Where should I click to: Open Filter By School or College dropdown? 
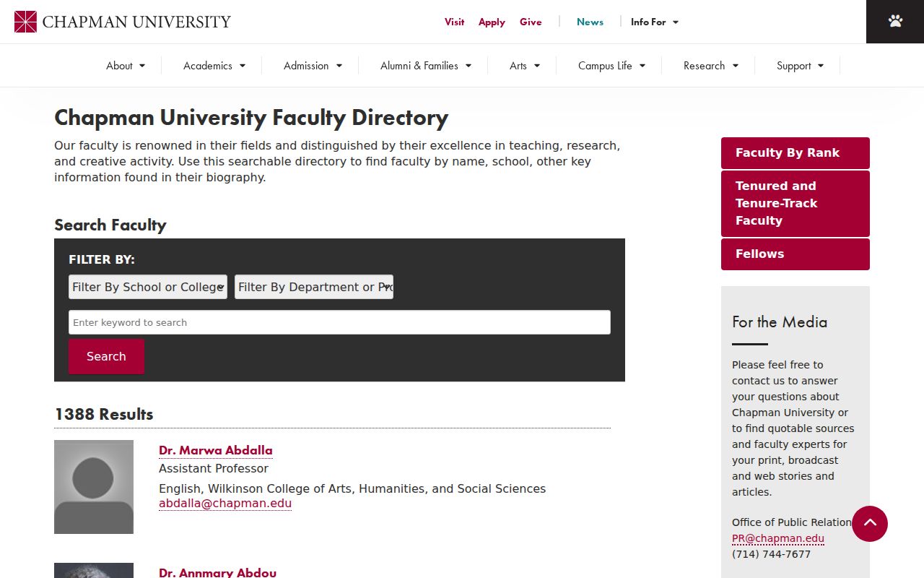(148, 287)
